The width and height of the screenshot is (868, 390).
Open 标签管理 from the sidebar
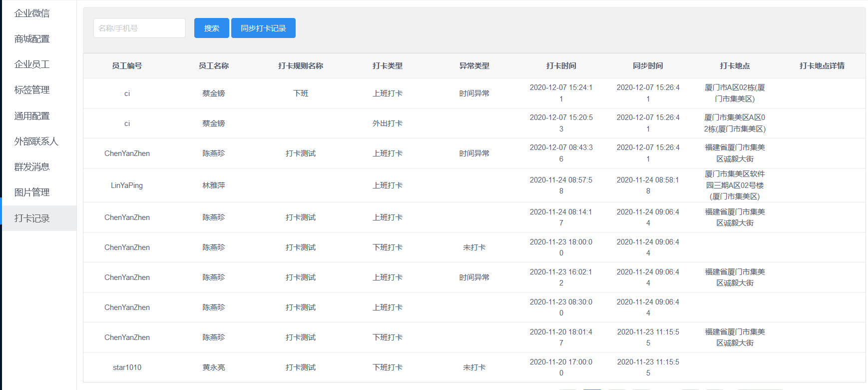click(x=32, y=90)
